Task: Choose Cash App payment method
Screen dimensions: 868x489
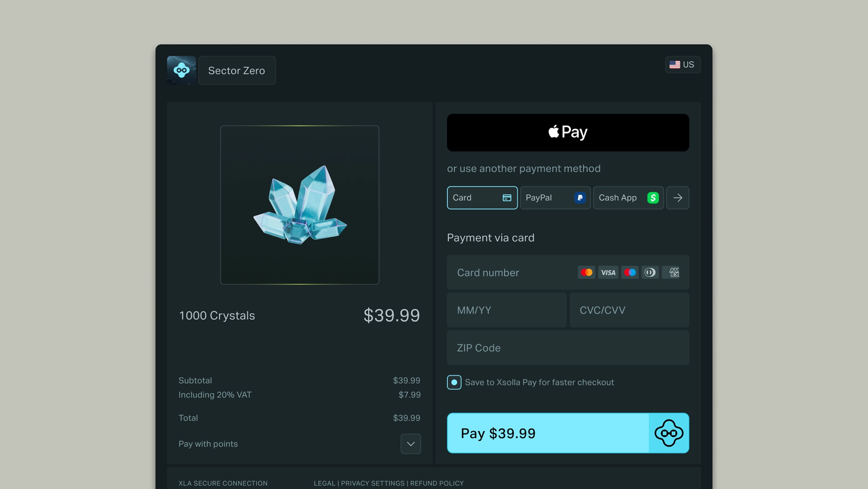Action: point(628,198)
